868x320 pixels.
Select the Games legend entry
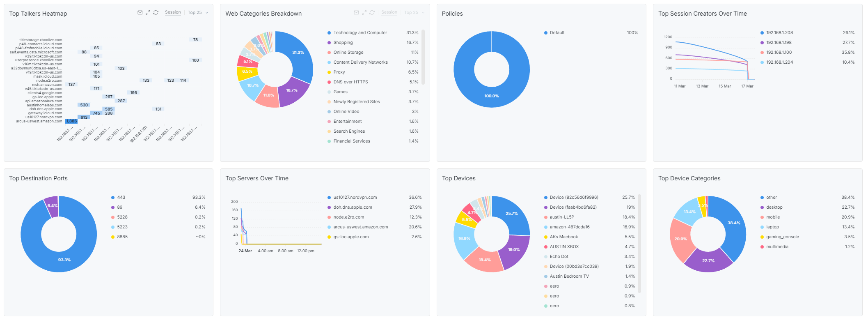[x=373, y=92]
